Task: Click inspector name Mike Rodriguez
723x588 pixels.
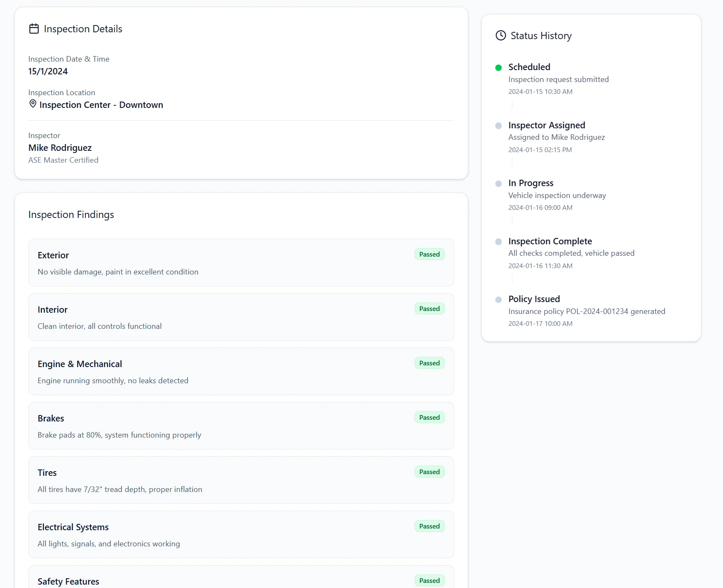Action: tap(60, 148)
